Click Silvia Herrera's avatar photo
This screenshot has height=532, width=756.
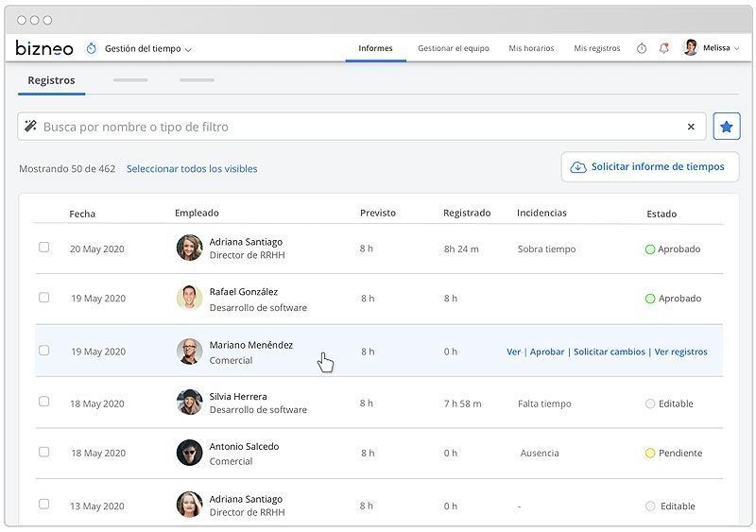click(190, 403)
